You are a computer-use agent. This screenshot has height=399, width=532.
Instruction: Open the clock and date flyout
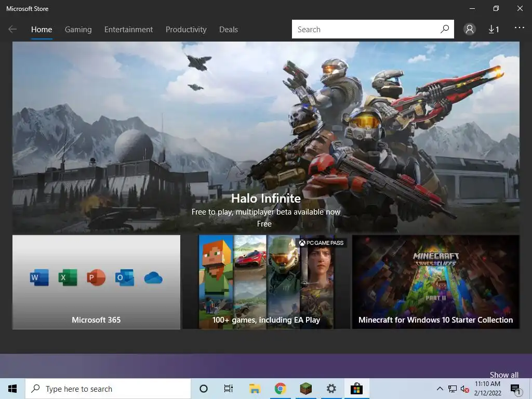(x=487, y=389)
